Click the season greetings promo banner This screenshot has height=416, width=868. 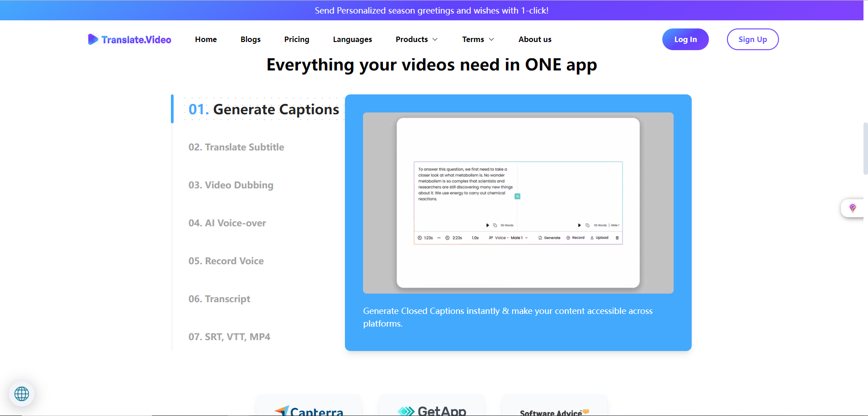(431, 10)
